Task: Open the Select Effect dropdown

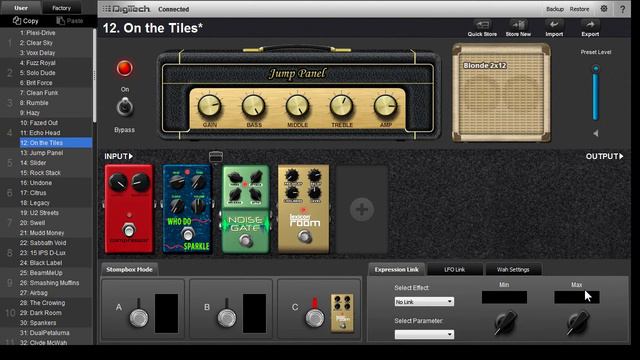Action: [424, 302]
